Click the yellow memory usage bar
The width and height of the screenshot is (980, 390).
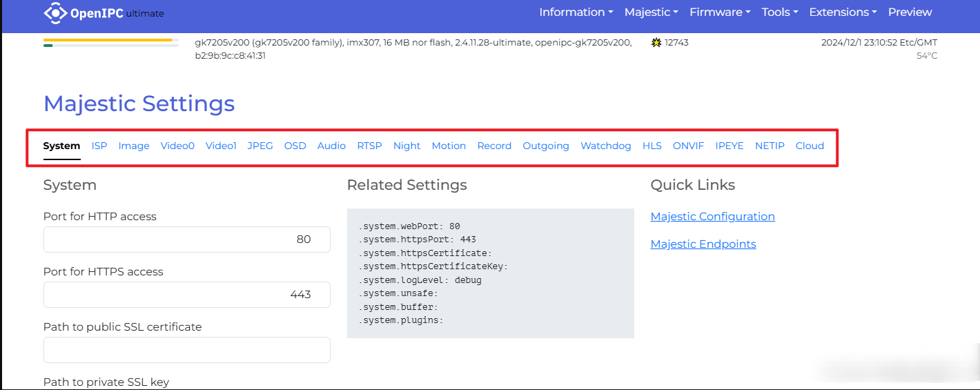coord(108,40)
